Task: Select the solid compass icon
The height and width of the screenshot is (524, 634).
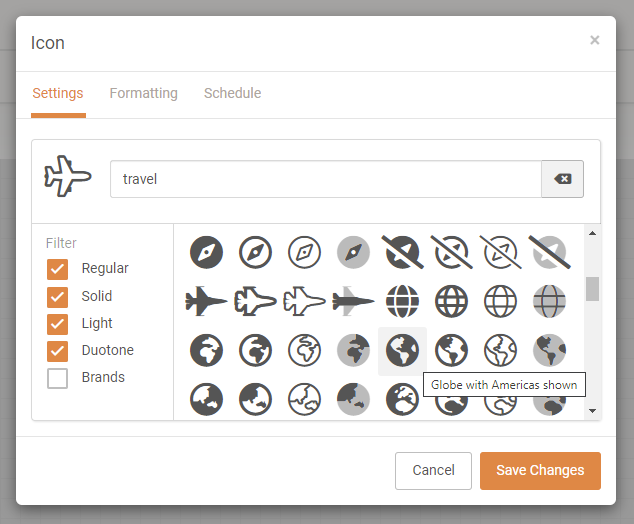Action: click(x=206, y=252)
